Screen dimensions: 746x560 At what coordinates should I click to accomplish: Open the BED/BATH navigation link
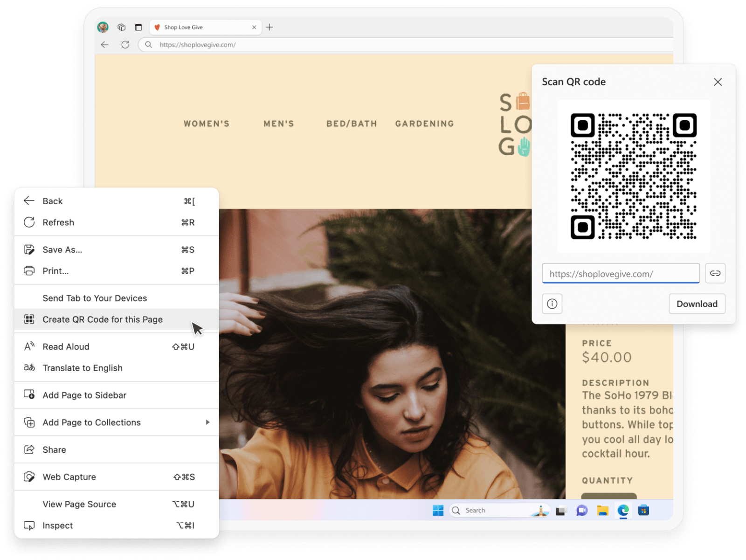(x=352, y=124)
